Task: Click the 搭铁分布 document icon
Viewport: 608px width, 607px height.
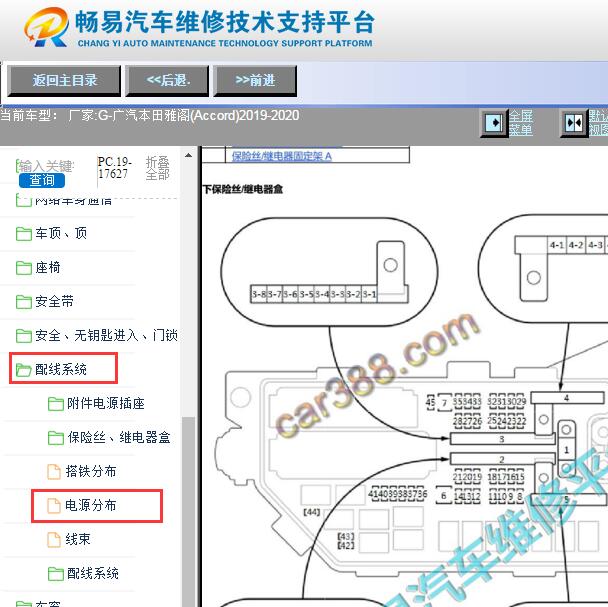Action: [54, 472]
